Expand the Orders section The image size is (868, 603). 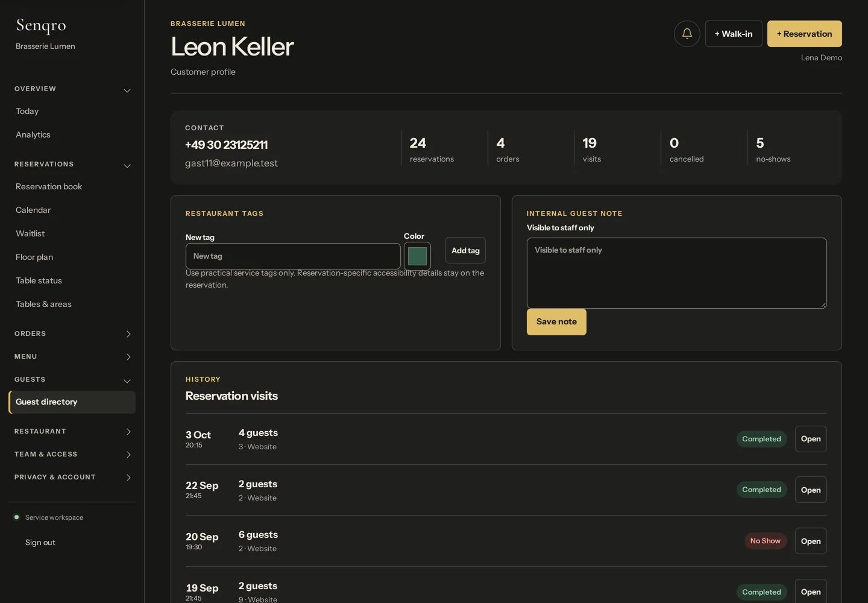click(x=72, y=333)
